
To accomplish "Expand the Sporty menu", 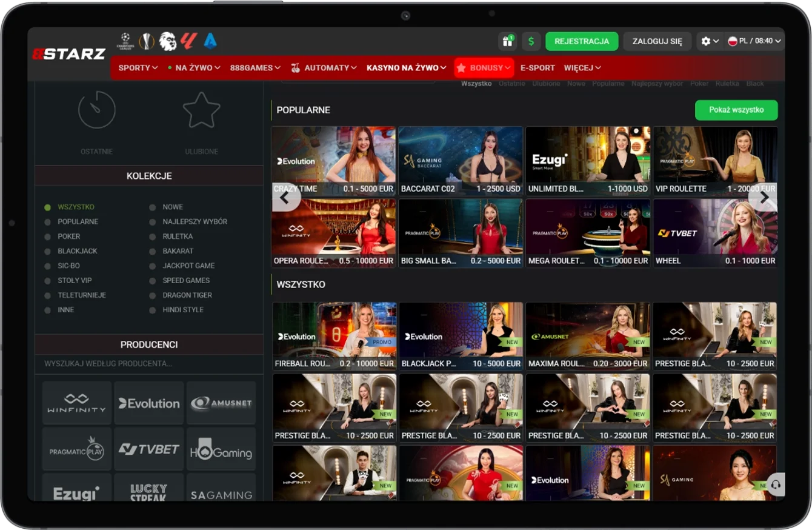I will 138,68.
